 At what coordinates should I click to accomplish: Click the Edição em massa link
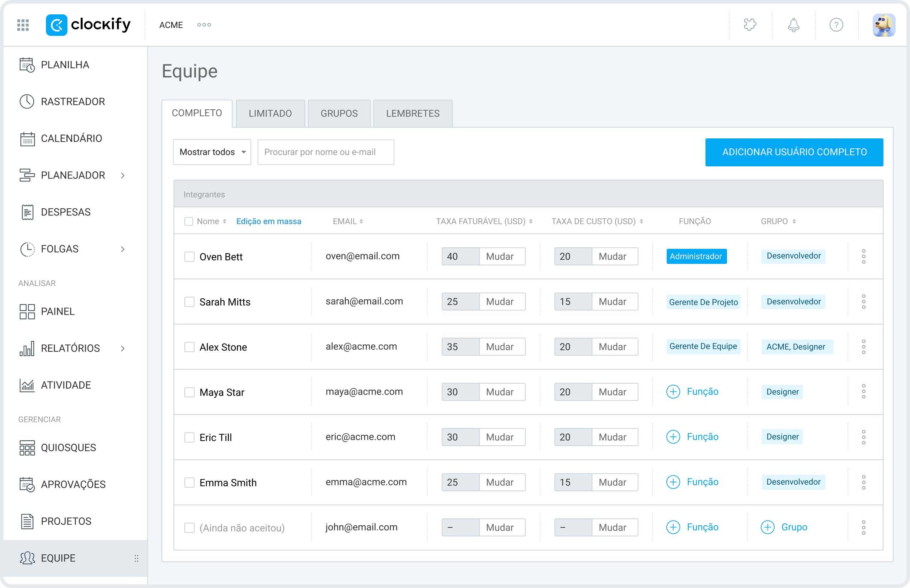click(x=268, y=221)
